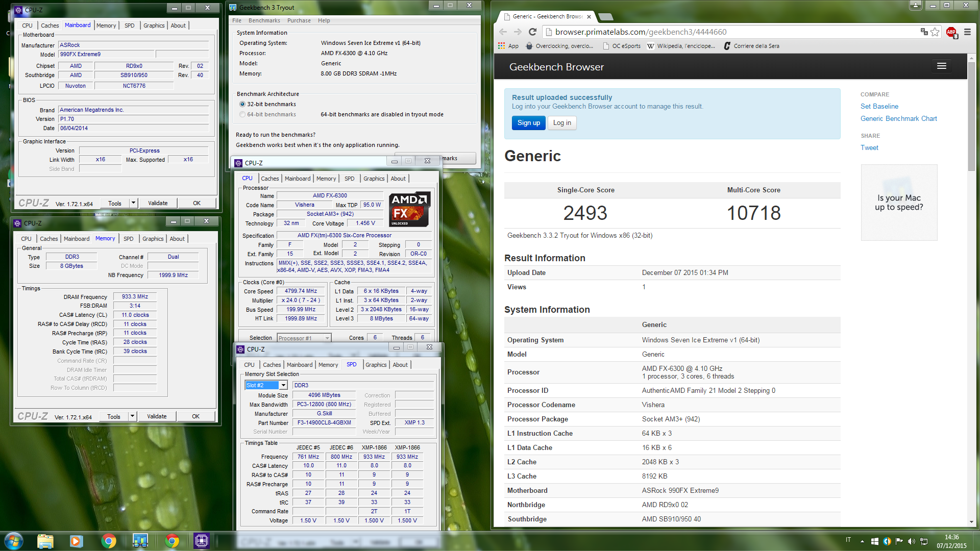Open Windows Explorer from the taskbar
The width and height of the screenshot is (980, 551).
point(45,541)
